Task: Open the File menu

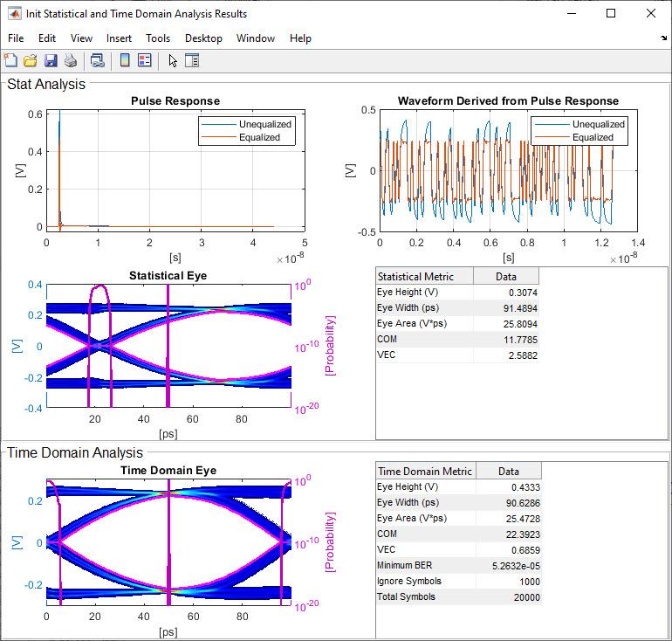Action: (16, 38)
